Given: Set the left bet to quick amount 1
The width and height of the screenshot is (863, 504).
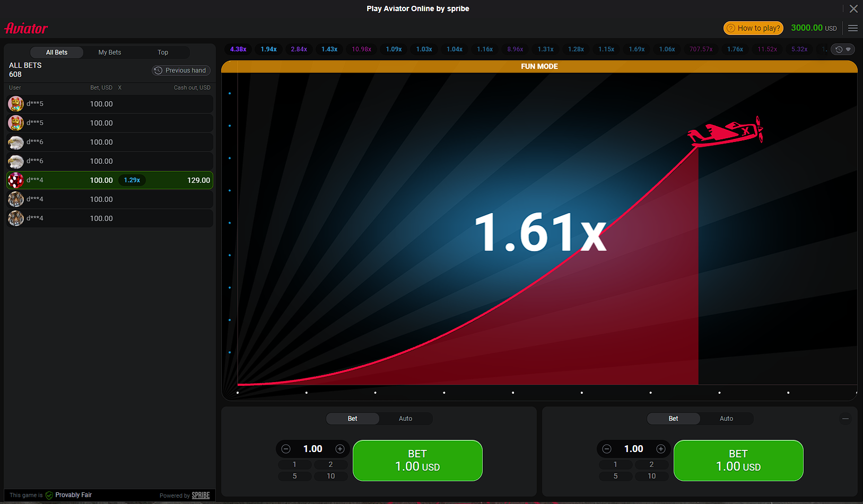Looking at the screenshot, I should pos(295,464).
